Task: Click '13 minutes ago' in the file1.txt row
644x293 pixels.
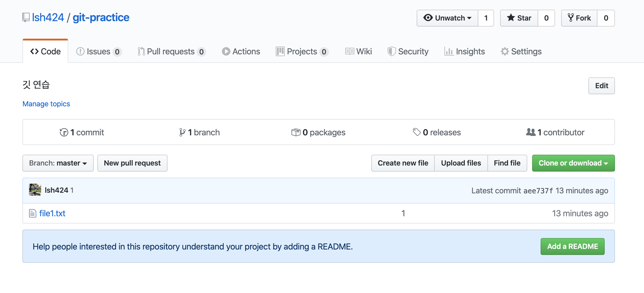Action: [580, 214]
